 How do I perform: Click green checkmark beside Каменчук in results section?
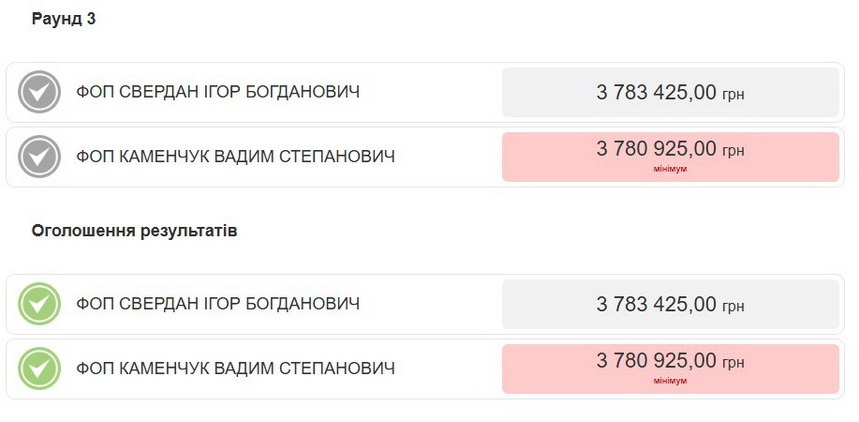[x=40, y=369]
